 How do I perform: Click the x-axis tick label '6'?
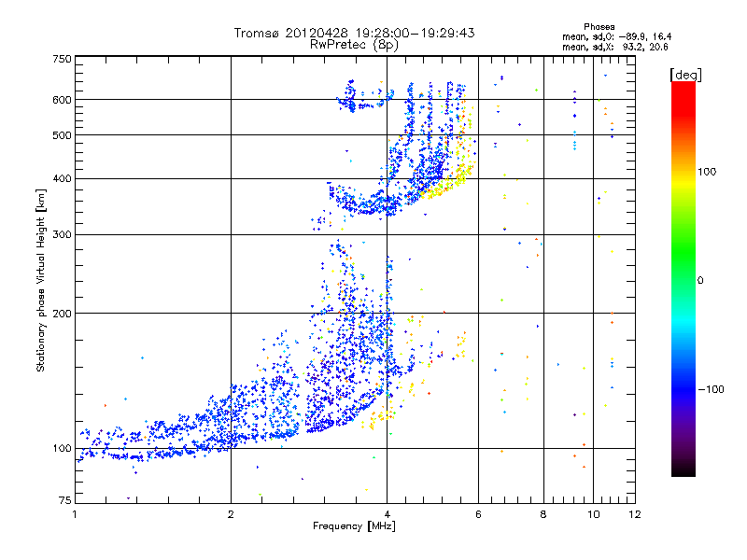pos(478,514)
